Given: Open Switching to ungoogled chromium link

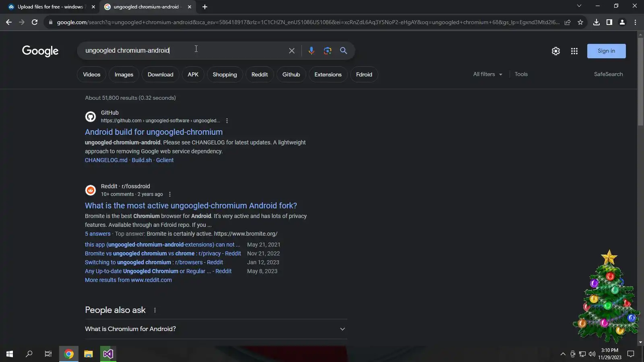Looking at the screenshot, I should [154, 262].
